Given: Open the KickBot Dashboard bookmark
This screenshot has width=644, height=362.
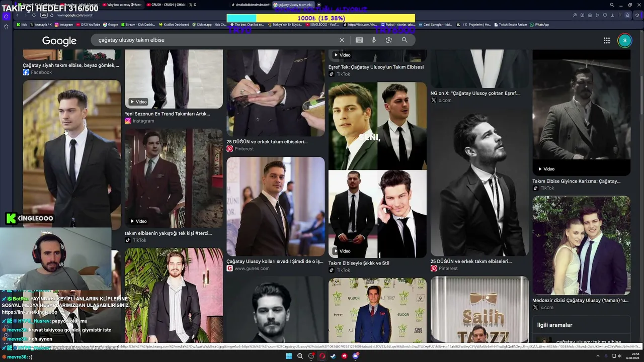Looking at the screenshot, I should click(x=174, y=25).
